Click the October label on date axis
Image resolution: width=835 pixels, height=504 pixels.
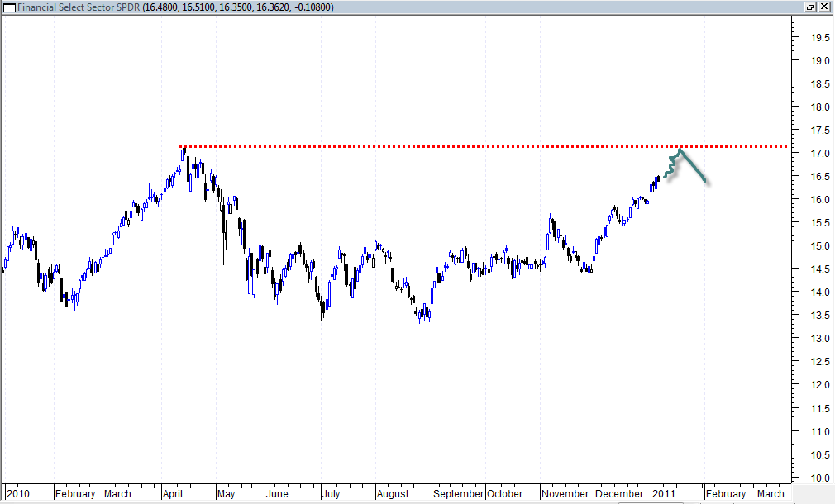pos(505,494)
